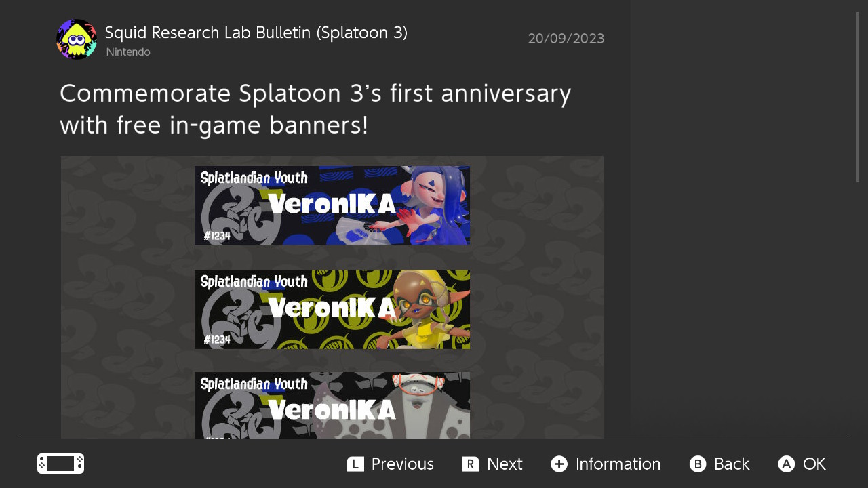The width and height of the screenshot is (868, 488).
Task: Click the Switch console controller icon
Action: [x=60, y=464]
